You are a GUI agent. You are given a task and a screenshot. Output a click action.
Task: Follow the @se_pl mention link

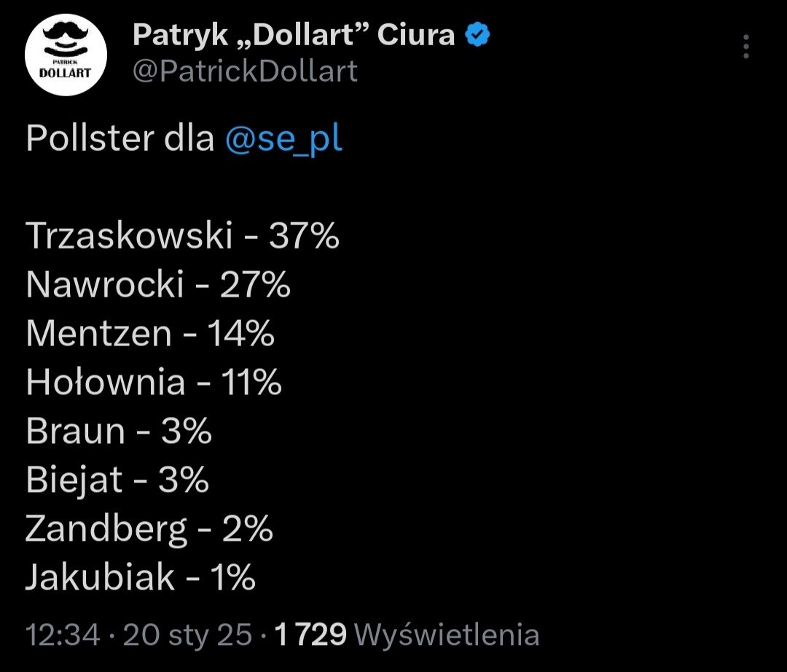283,138
